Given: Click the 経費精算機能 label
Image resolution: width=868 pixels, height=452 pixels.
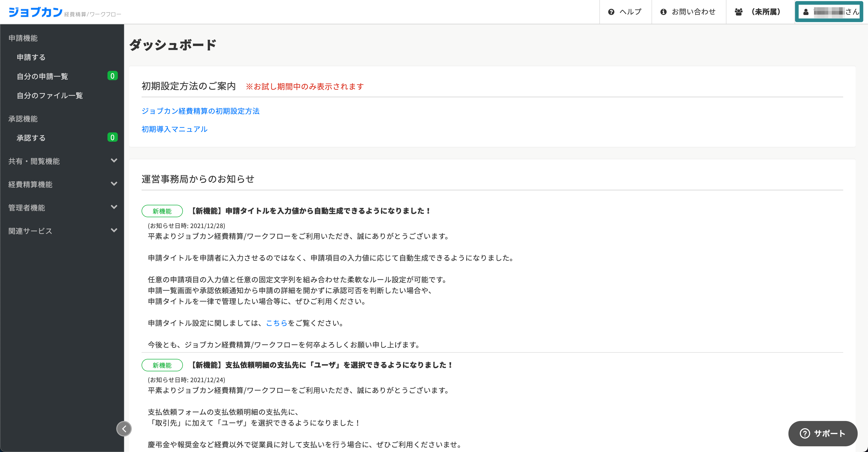Looking at the screenshot, I should [x=30, y=184].
